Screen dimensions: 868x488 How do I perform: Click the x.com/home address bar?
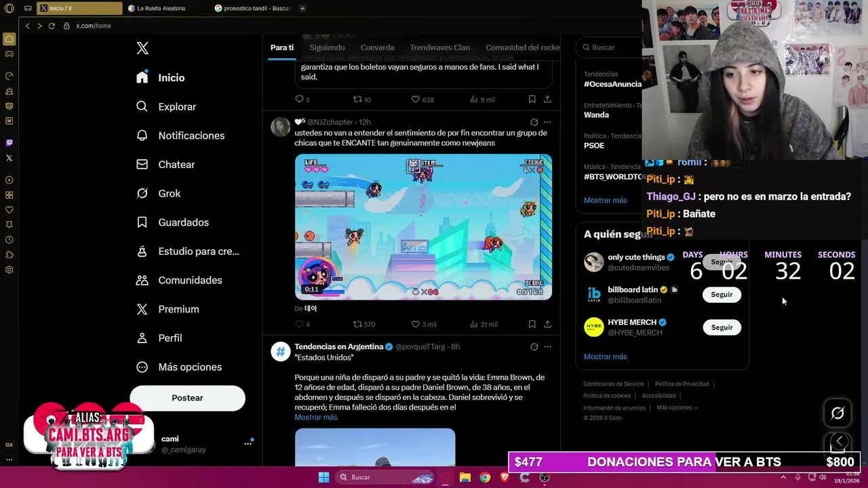point(93,26)
